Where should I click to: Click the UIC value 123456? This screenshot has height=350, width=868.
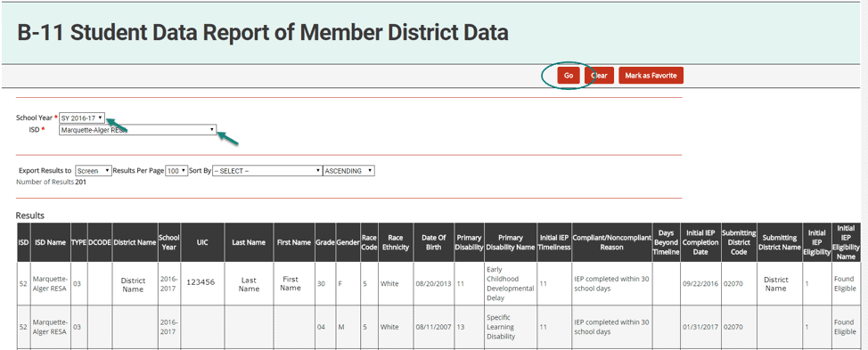point(201,282)
